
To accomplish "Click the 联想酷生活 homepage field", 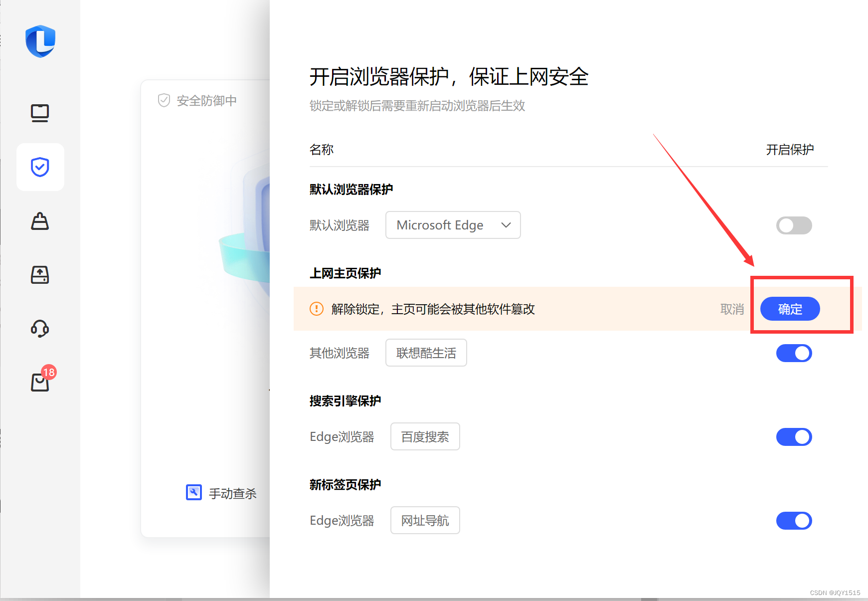I will click(x=426, y=353).
